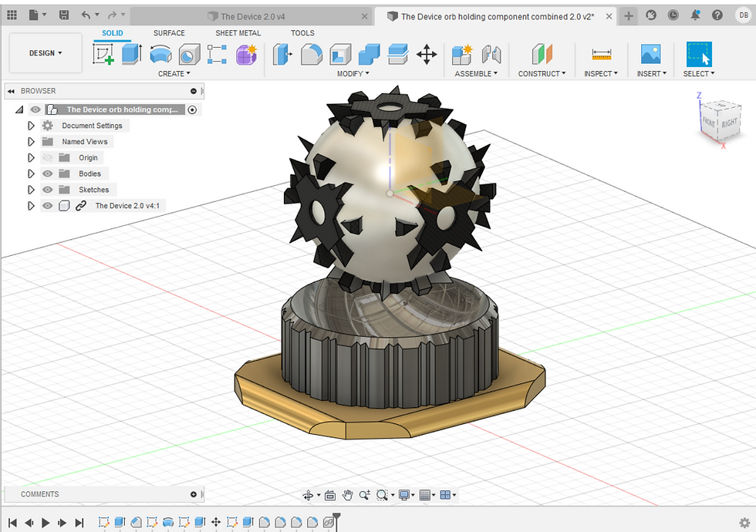Click the New Component icon in Assemble
756x532 pixels.
click(462, 54)
